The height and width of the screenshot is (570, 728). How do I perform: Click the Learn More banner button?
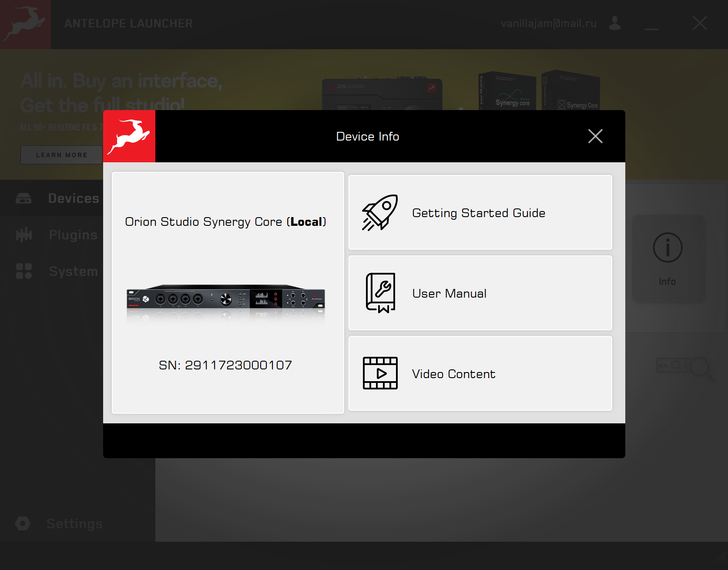(61, 155)
